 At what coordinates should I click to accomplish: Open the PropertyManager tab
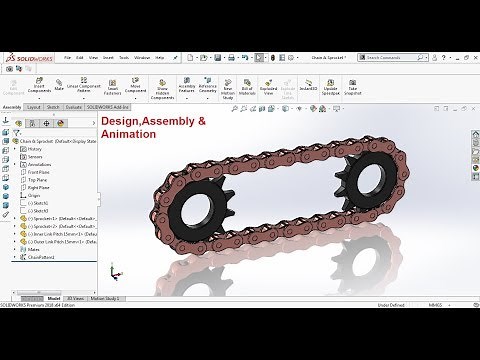pyautogui.click(x=32, y=123)
